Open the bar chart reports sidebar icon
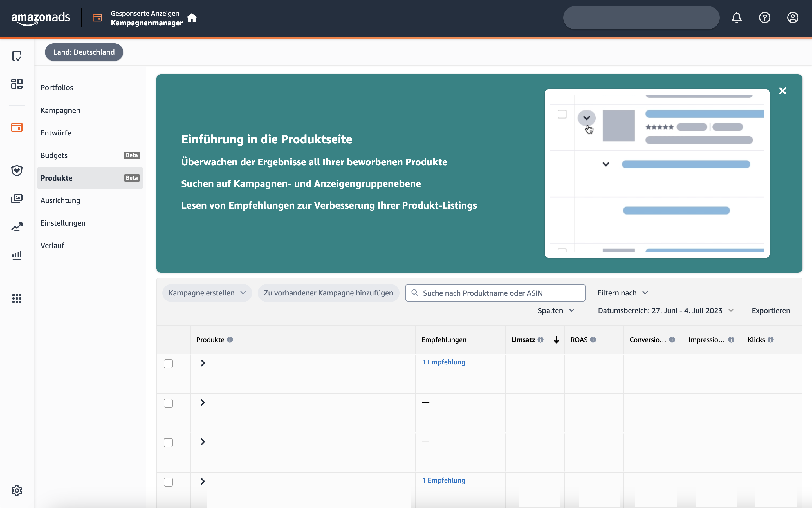Image resolution: width=812 pixels, height=508 pixels. coord(17,255)
